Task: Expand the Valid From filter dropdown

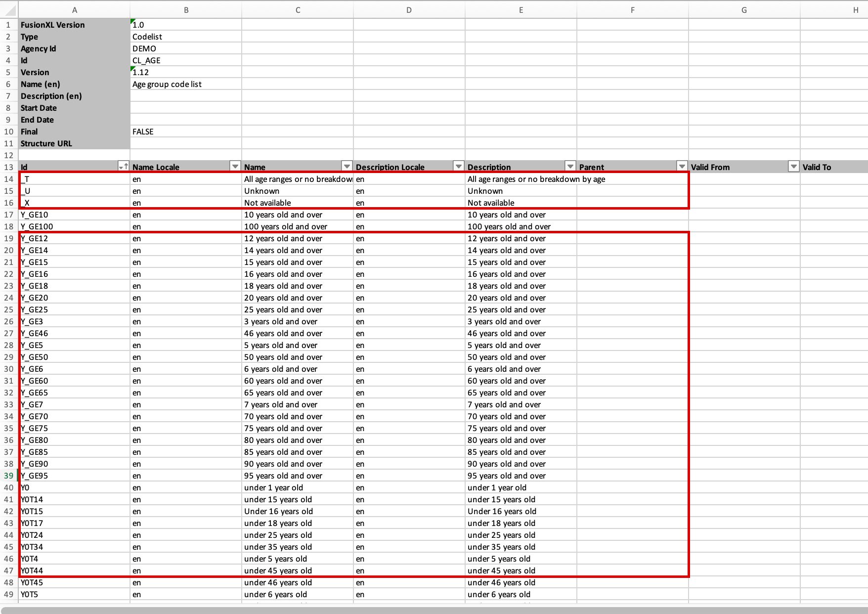Action: point(794,167)
